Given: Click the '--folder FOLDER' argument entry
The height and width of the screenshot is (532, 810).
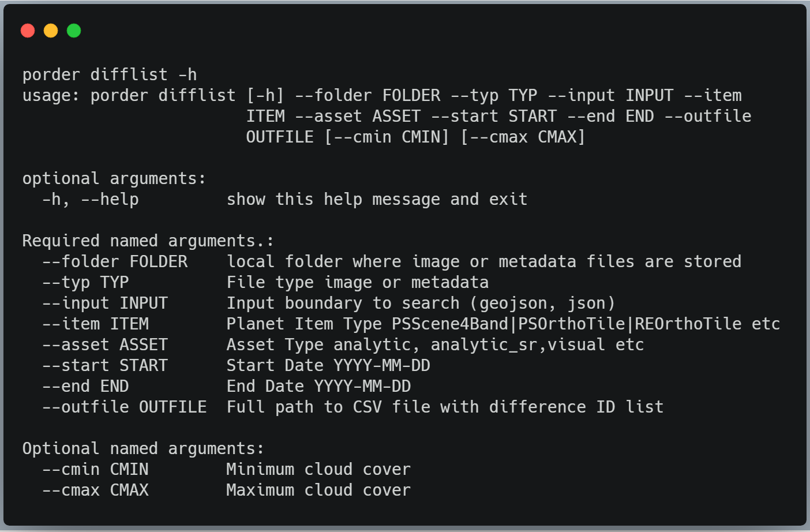Looking at the screenshot, I should coord(115,261).
